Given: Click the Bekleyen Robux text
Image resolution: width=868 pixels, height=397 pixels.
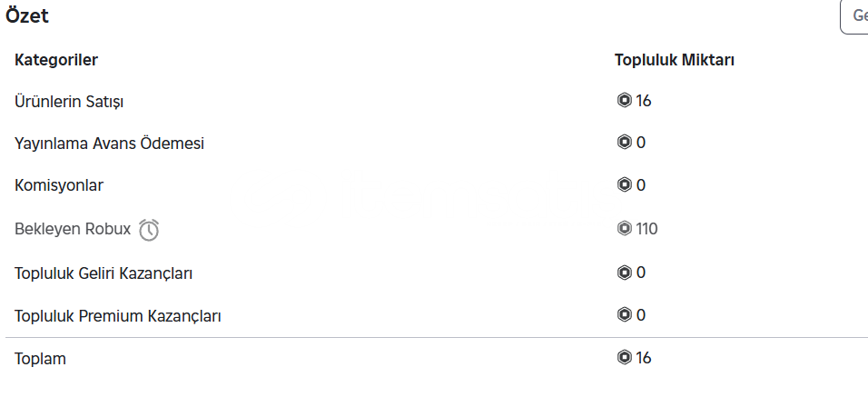Looking at the screenshot, I should 73,229.
